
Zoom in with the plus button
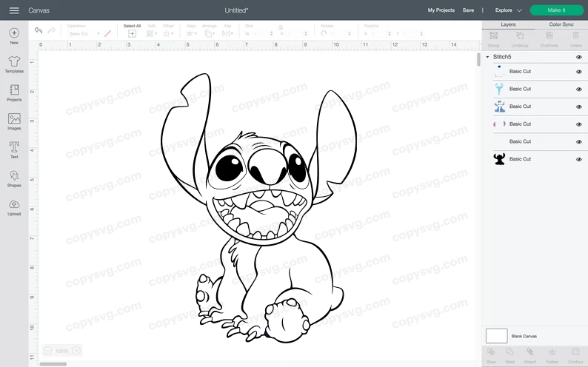coord(76,351)
